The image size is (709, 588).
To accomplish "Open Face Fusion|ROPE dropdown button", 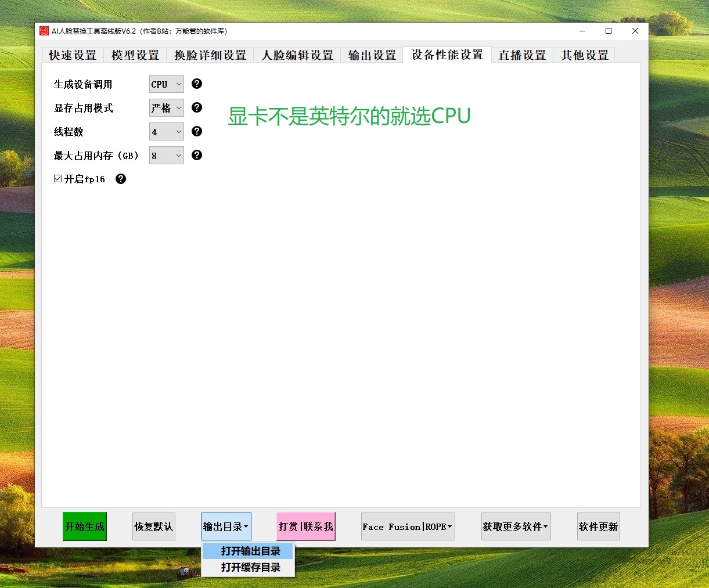I will tap(408, 526).
